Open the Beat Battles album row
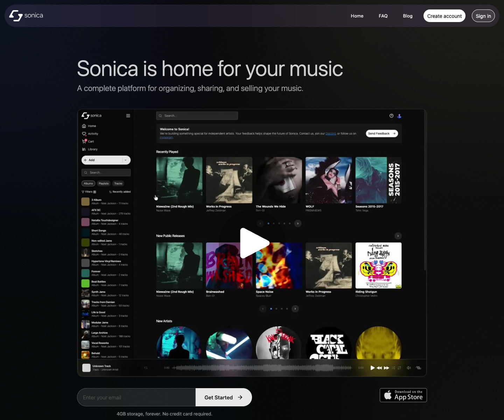 coord(106,283)
